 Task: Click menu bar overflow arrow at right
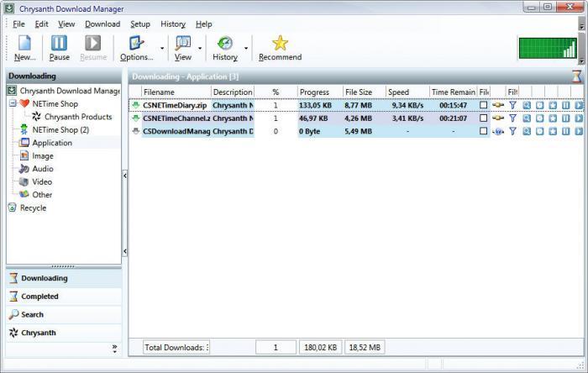581,27
